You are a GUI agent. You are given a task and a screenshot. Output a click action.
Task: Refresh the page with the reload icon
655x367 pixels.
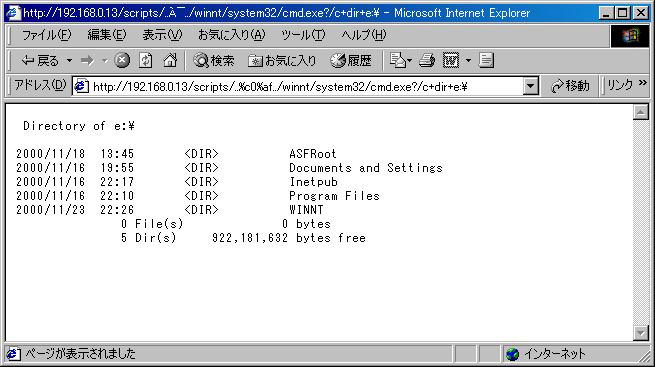pyautogui.click(x=145, y=61)
